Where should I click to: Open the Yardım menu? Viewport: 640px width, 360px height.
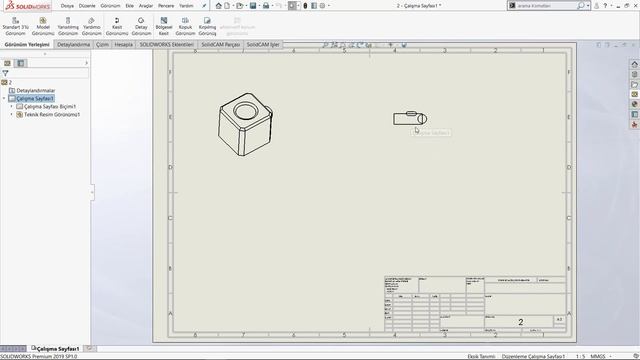pyautogui.click(x=186, y=6)
